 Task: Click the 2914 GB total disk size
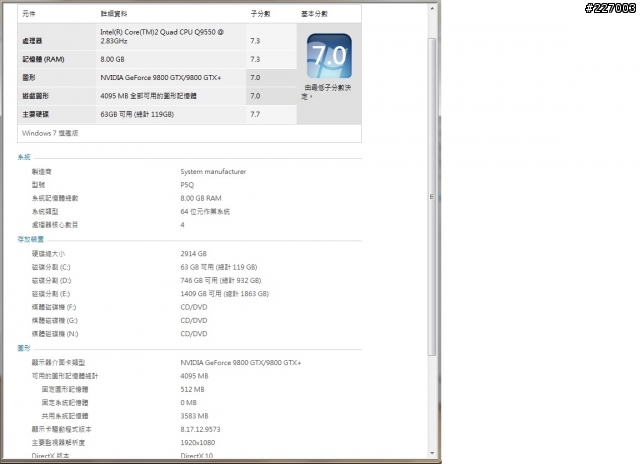pyautogui.click(x=193, y=254)
